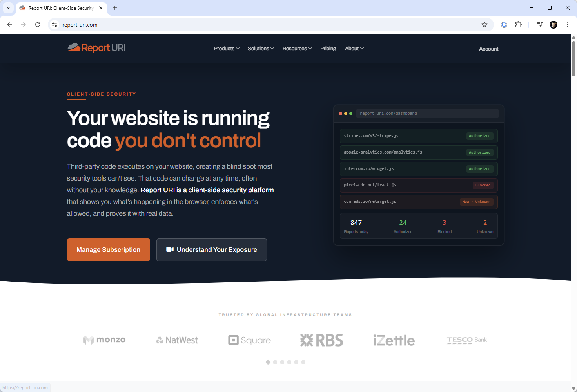This screenshot has height=392, width=577.
Task: Select the fifth carousel dot
Action: coord(296,362)
